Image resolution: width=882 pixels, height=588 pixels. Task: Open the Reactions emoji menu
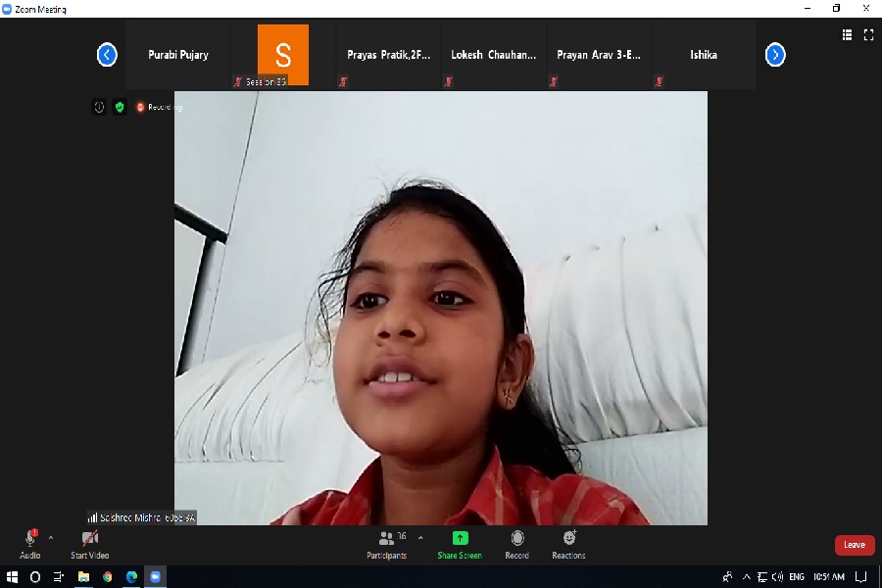[x=569, y=538]
